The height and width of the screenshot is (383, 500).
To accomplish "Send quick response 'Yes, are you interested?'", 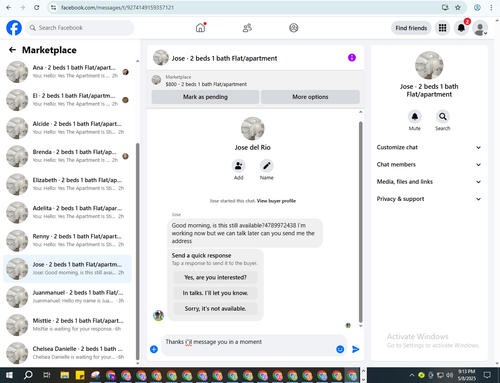I will (215, 277).
